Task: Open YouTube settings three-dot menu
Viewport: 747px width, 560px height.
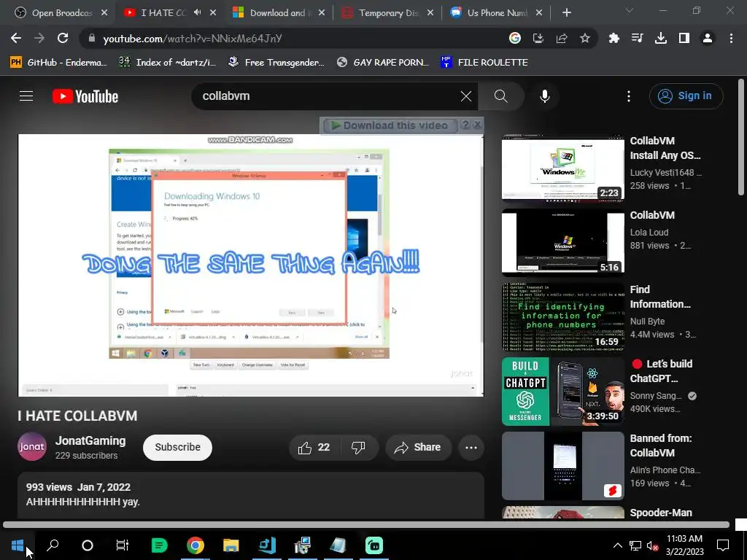Action: [628, 96]
